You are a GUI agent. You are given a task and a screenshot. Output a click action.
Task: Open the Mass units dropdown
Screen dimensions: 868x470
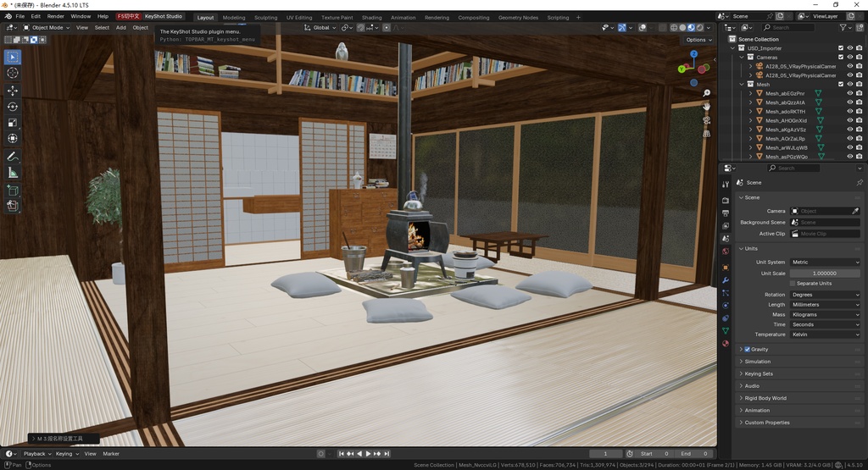coord(825,315)
